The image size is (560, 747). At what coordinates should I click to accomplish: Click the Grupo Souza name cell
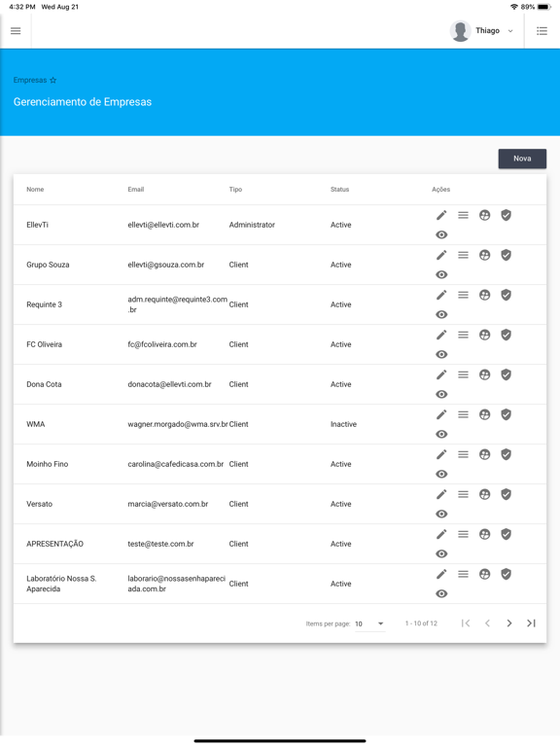coord(48,265)
